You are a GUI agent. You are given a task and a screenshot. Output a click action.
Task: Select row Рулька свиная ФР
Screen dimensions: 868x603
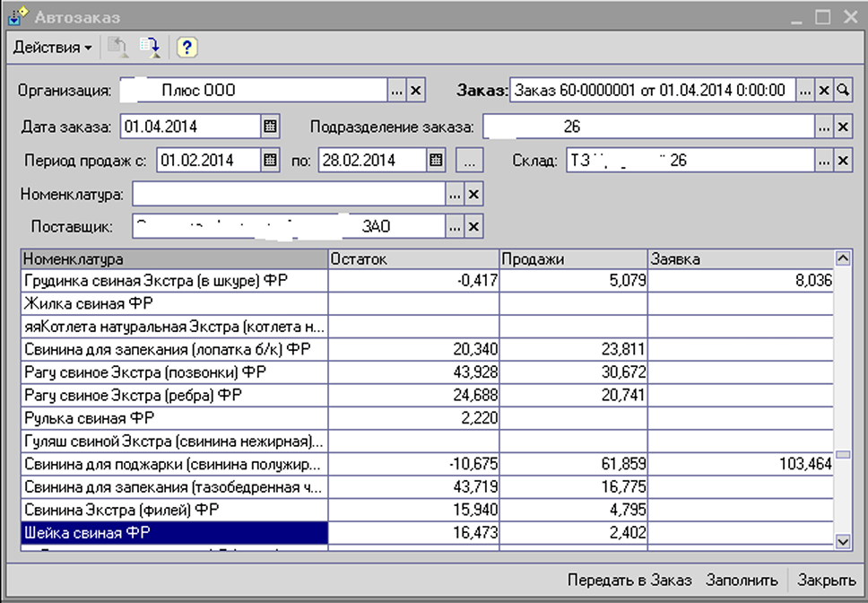[x=174, y=418]
